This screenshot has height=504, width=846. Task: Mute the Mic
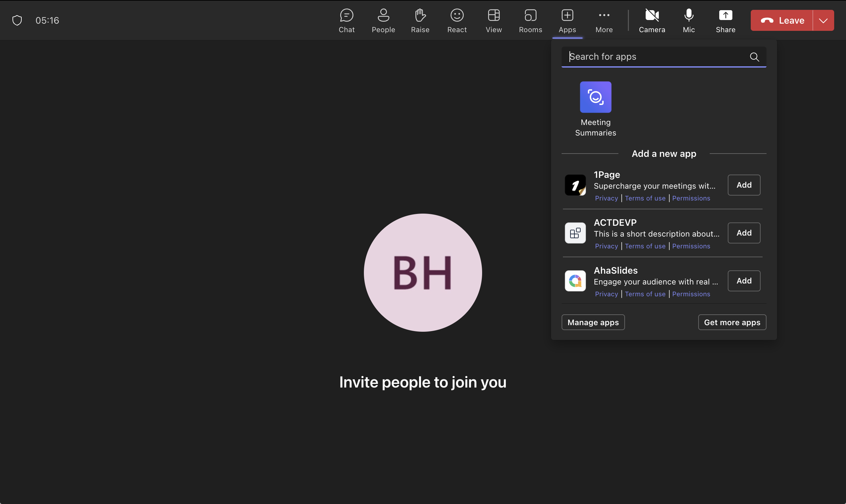coord(688,20)
